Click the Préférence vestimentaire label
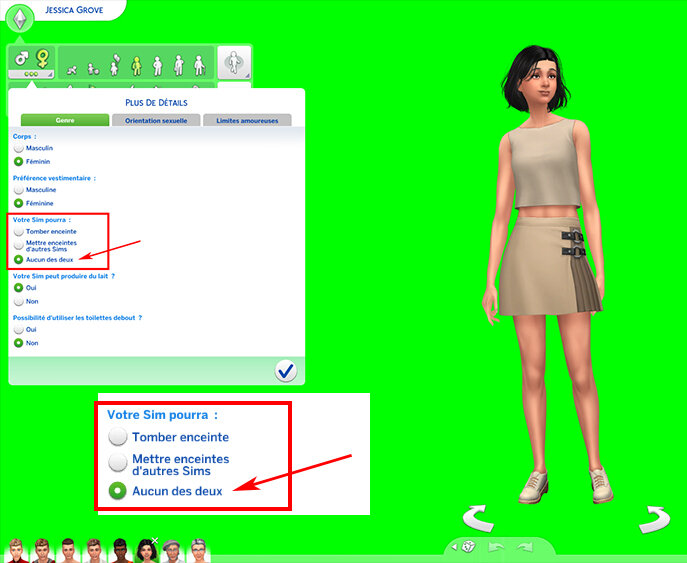 tap(54, 178)
